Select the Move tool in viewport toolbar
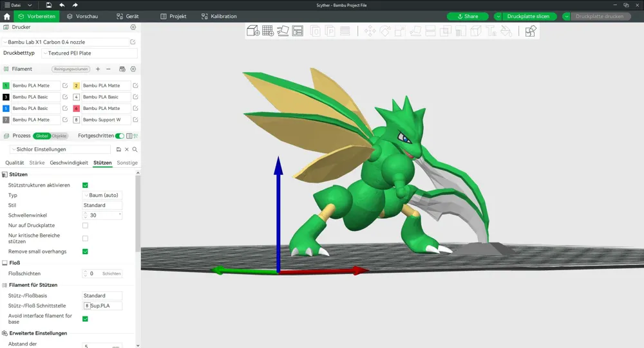Screen dimensions: 644x348 tap(370, 31)
